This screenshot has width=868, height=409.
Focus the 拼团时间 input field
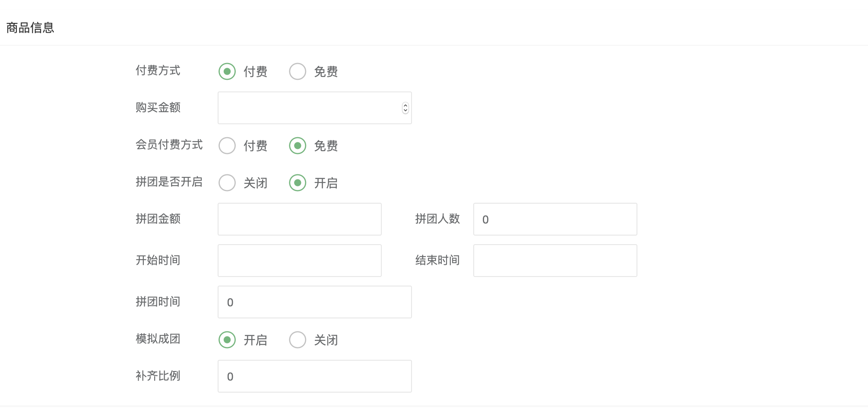314,302
